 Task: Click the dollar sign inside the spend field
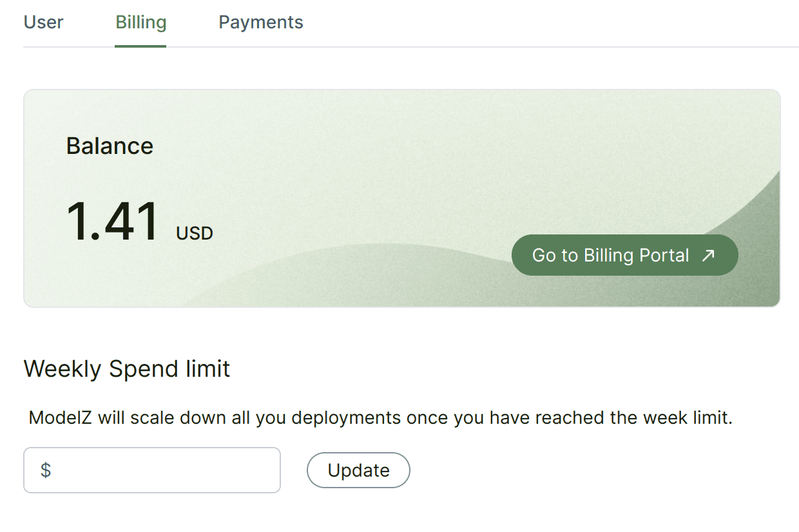coord(46,470)
